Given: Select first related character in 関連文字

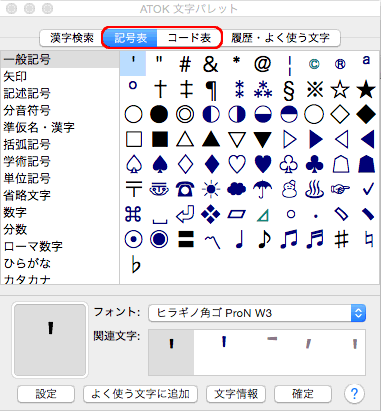Looking at the screenshot, I should point(171,352).
